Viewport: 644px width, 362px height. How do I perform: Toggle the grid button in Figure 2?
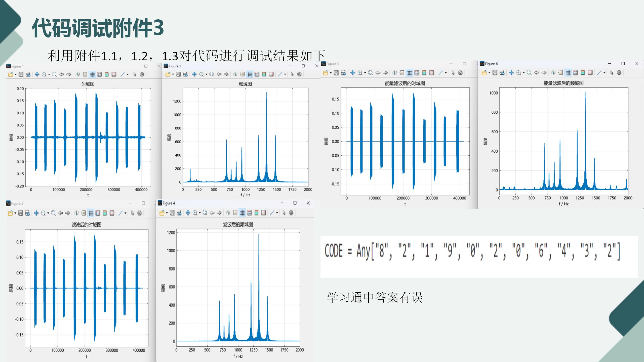250,74
